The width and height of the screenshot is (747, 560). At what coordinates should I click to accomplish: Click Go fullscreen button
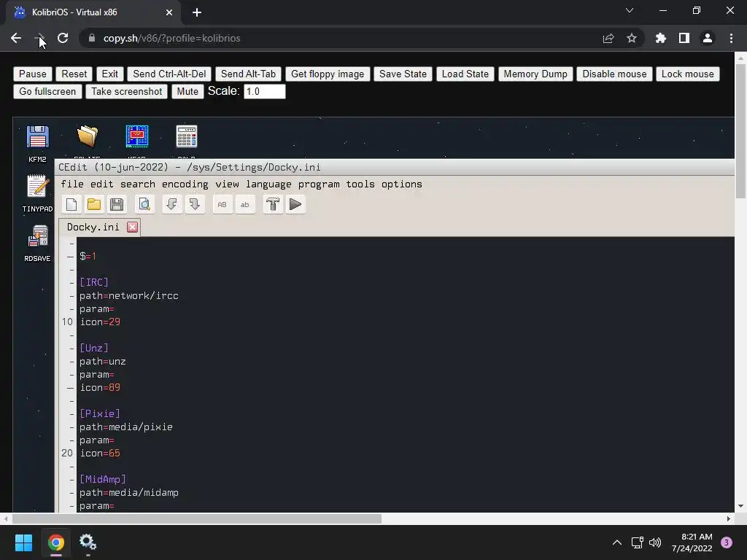pos(47,91)
